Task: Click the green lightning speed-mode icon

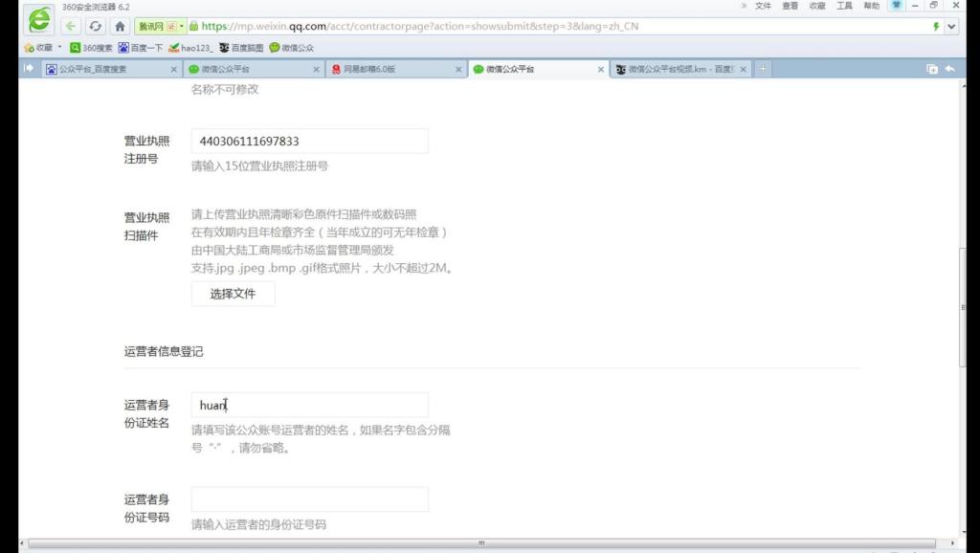Action: pos(936,26)
